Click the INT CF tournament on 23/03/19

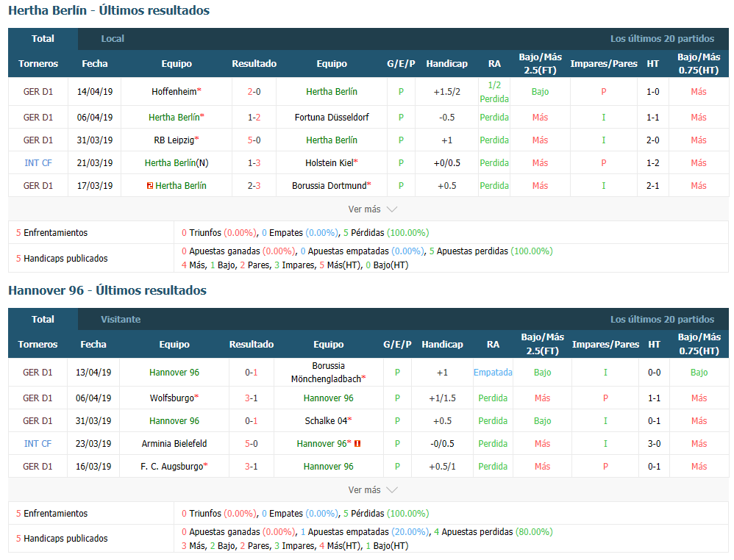(x=38, y=443)
